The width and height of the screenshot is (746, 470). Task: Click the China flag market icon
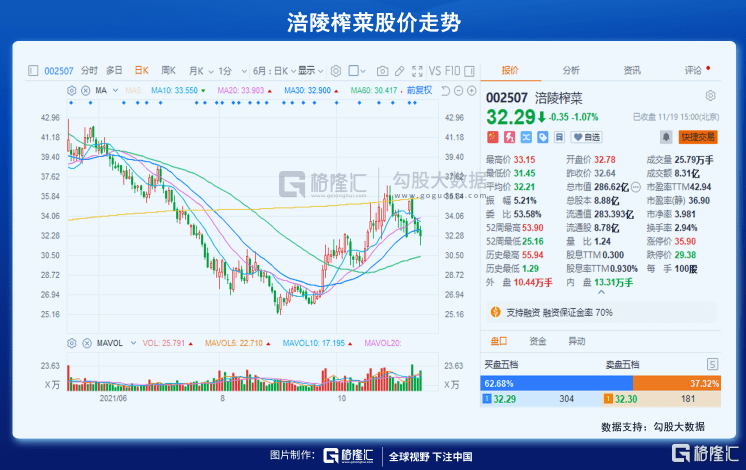[x=492, y=137]
